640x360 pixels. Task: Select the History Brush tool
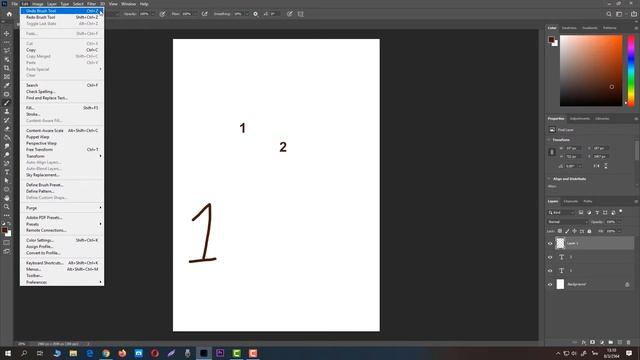7,120
